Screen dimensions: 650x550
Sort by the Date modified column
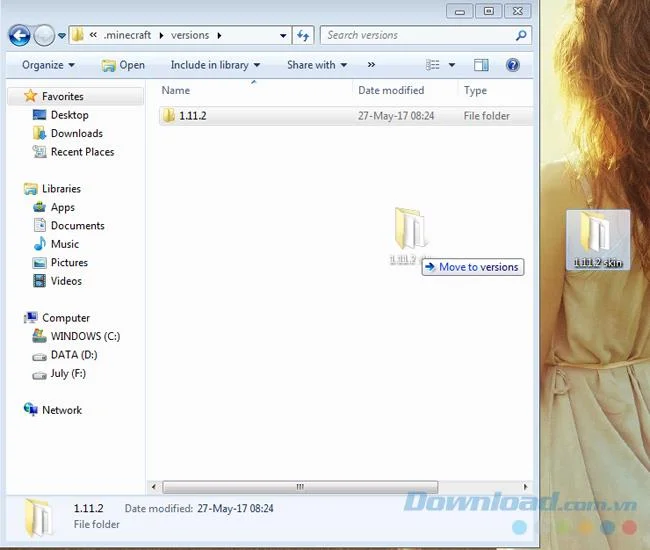[x=391, y=90]
